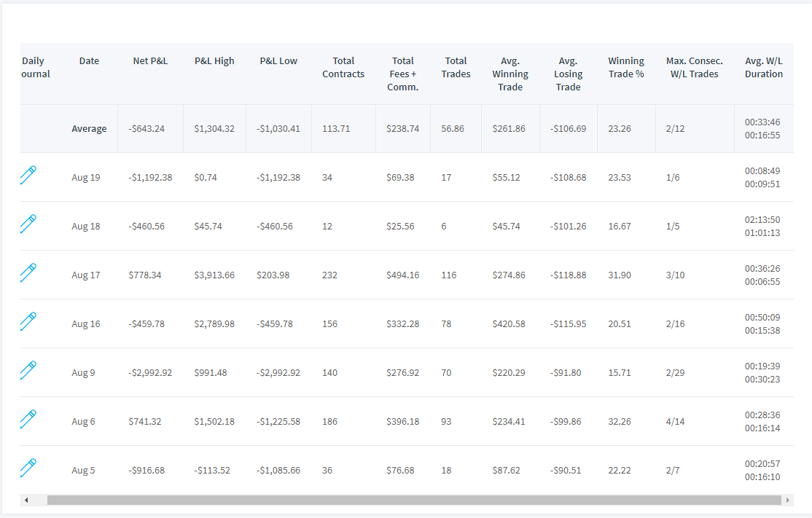Click Aug 17 total contracts 232
This screenshot has width=812, height=518.
pyautogui.click(x=329, y=275)
